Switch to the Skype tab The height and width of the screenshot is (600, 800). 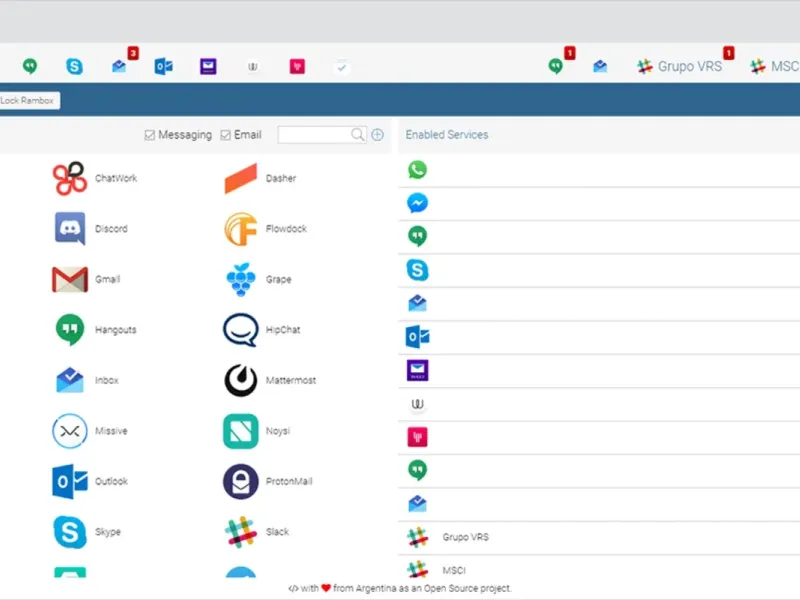click(x=74, y=66)
